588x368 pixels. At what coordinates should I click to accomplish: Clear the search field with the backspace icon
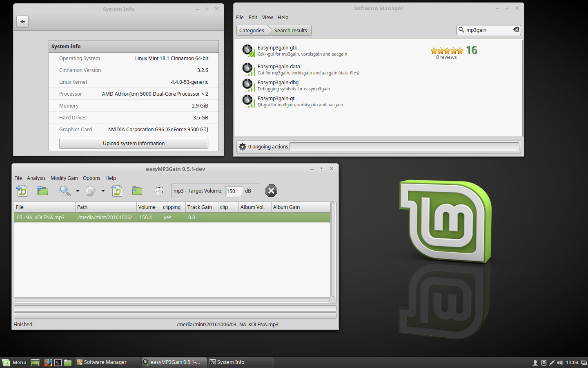[x=516, y=30]
